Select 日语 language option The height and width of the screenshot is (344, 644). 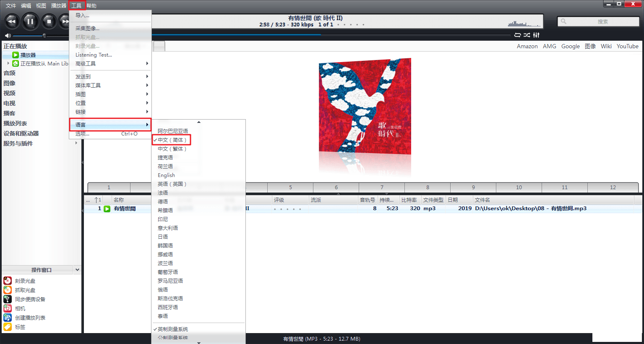pyautogui.click(x=163, y=237)
